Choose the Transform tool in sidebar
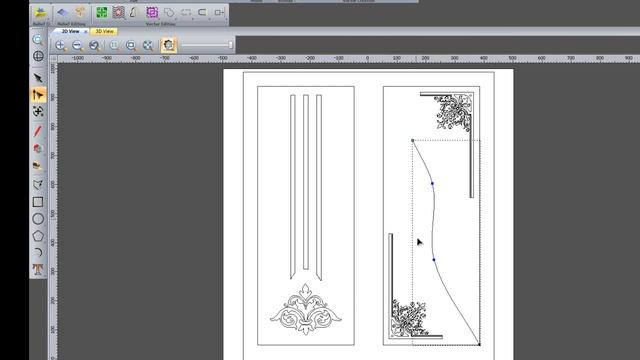This screenshot has width=640, height=360. point(38,111)
